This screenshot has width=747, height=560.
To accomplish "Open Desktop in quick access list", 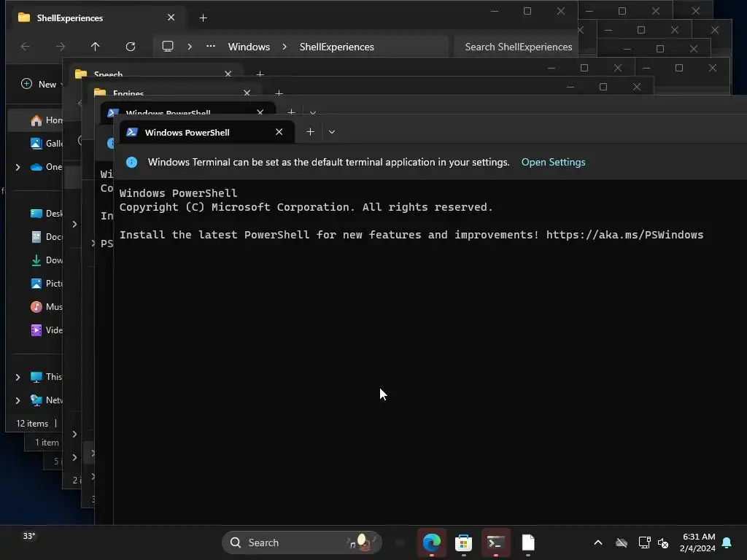I will click(47, 214).
